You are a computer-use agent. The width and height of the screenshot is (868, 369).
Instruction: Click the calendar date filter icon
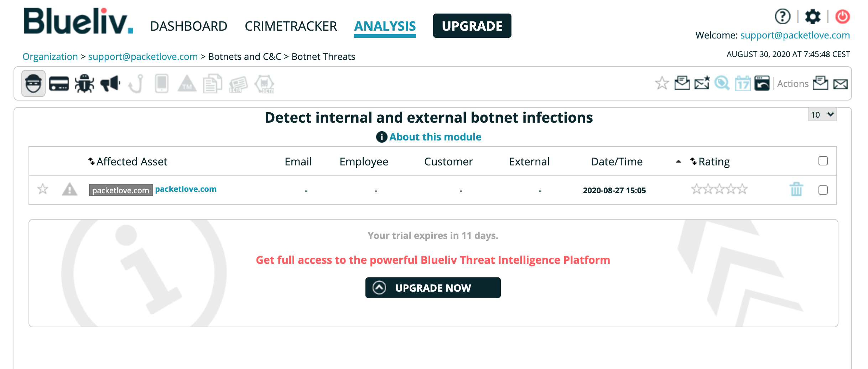point(743,84)
